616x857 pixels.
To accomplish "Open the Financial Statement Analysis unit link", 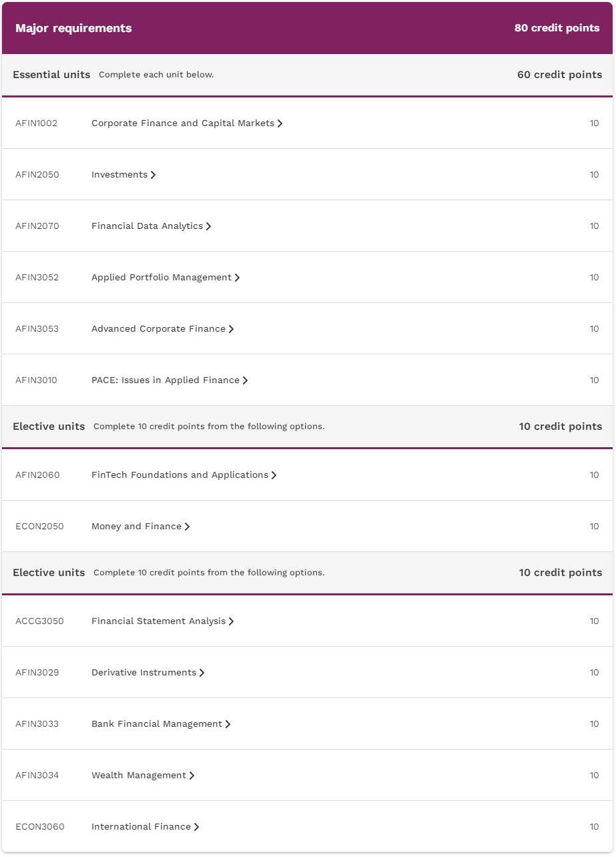I will pos(162,621).
